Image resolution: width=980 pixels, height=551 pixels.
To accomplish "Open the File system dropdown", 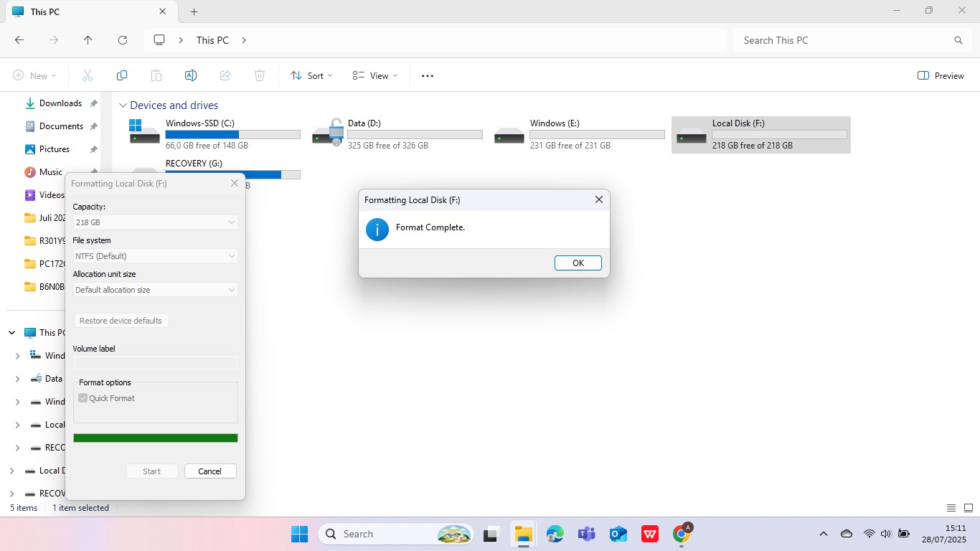I will [155, 256].
